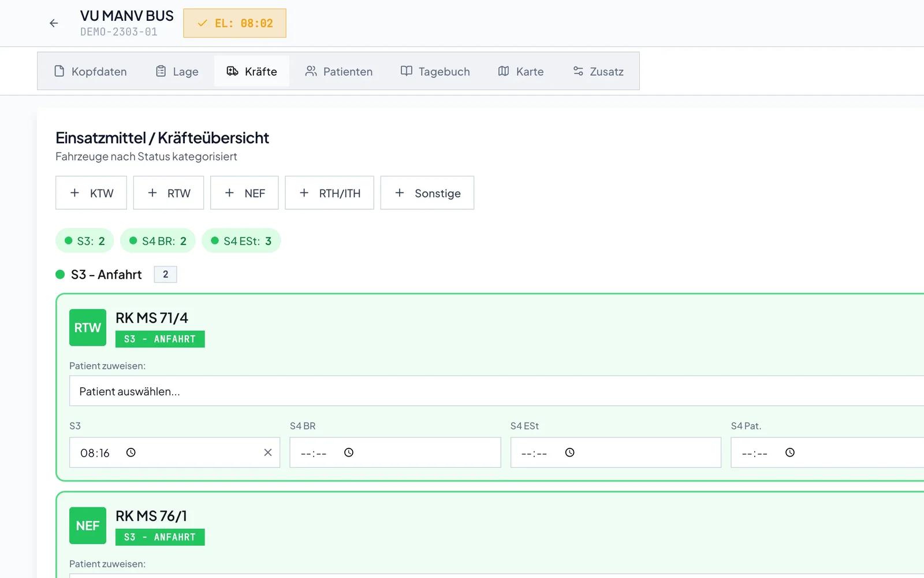Open clock picker in S4 Pat. field
Screen dimensions: 924x578
point(790,453)
